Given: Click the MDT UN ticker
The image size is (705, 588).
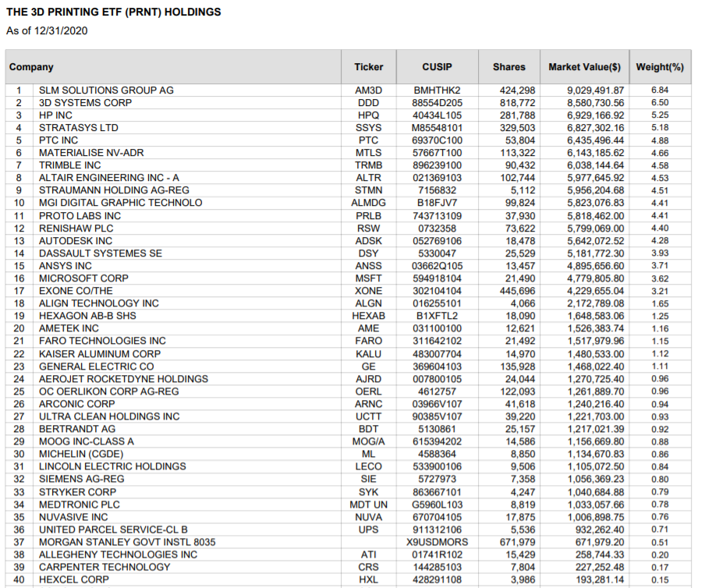Looking at the screenshot, I should click(x=369, y=505).
